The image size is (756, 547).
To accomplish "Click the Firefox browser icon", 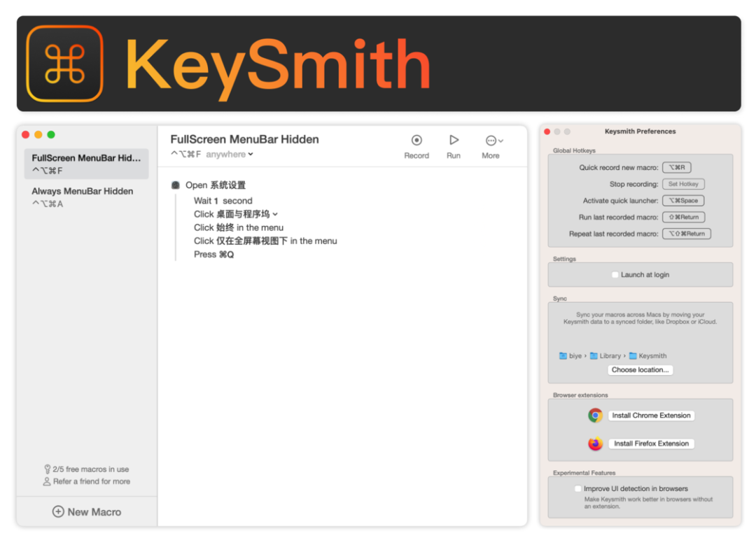I will [x=596, y=443].
